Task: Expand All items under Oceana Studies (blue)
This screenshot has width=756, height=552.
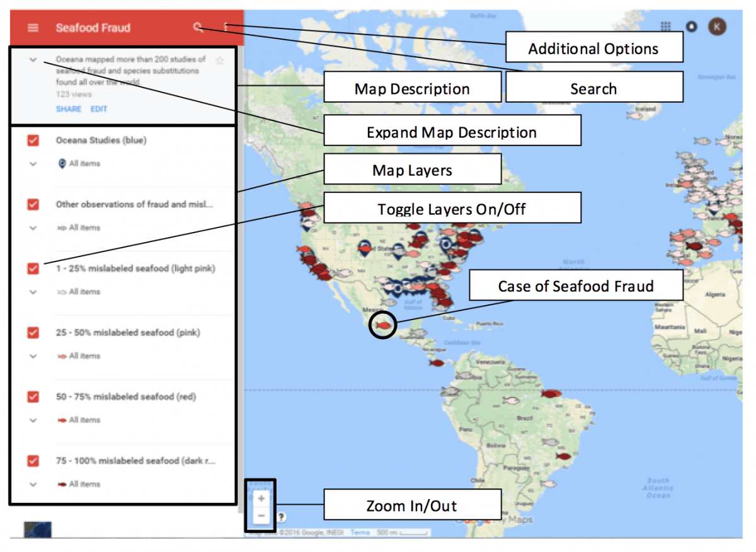Action: point(33,164)
